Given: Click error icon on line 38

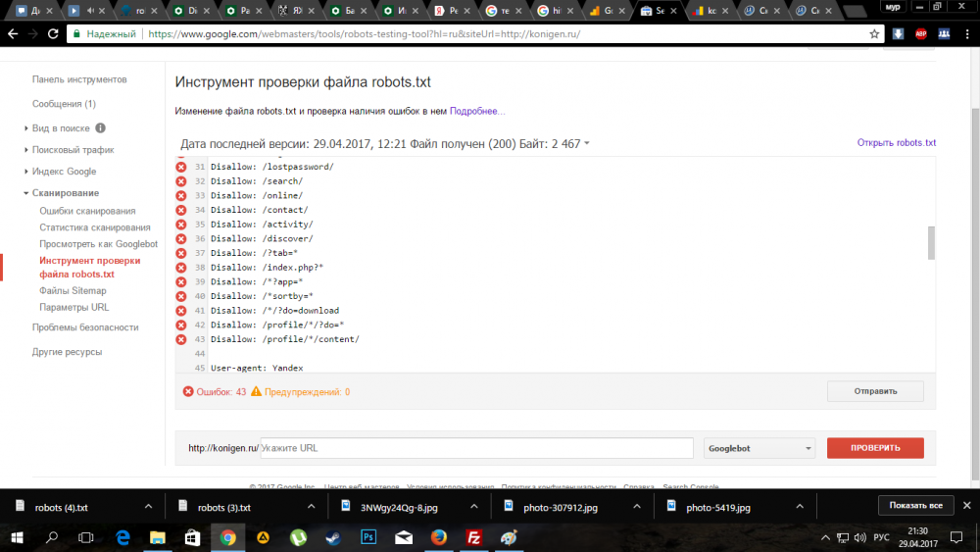Looking at the screenshot, I should 180,268.
